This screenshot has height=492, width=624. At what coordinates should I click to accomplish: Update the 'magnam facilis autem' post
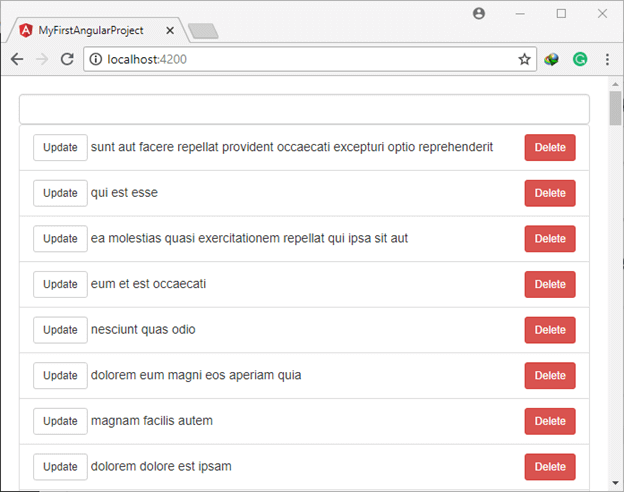coord(60,421)
